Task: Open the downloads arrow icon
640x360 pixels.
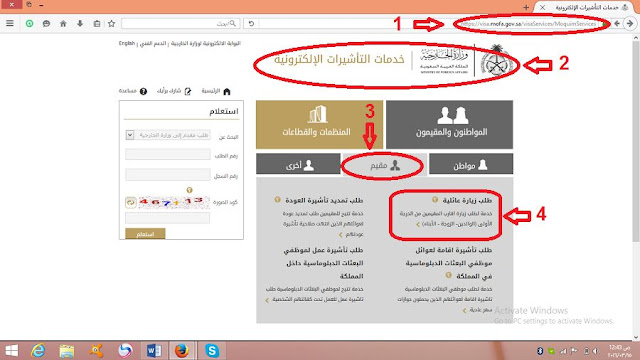Action: [x=80, y=24]
